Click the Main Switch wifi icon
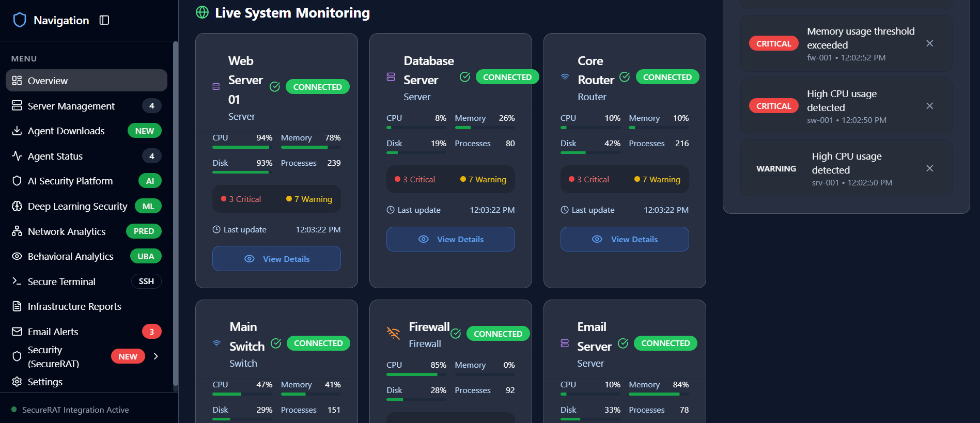980x423 pixels. tap(217, 343)
